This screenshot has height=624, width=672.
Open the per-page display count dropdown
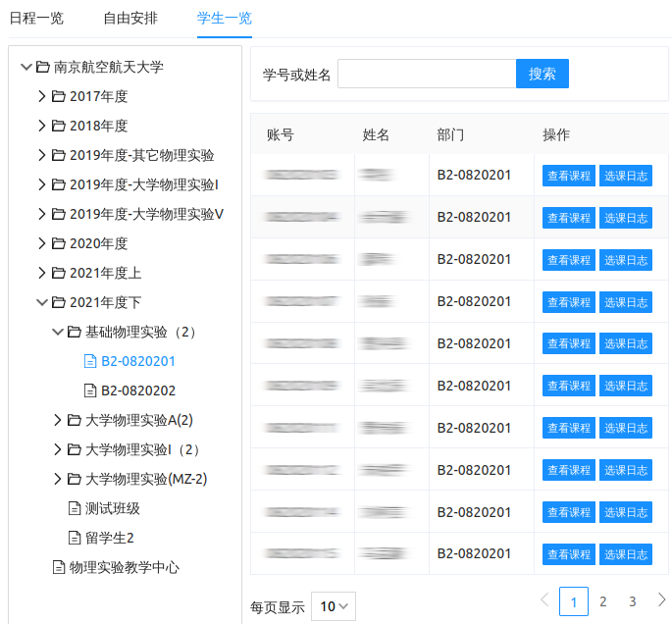point(334,606)
